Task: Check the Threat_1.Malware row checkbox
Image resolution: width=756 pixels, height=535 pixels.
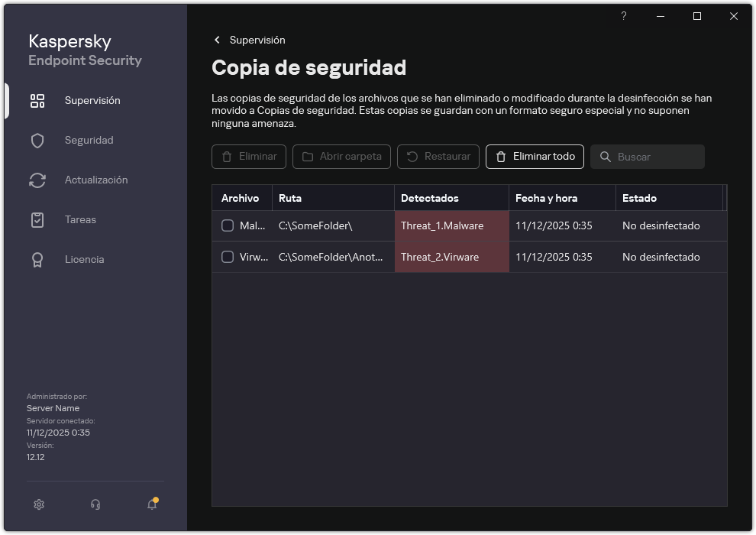Action: (227, 225)
